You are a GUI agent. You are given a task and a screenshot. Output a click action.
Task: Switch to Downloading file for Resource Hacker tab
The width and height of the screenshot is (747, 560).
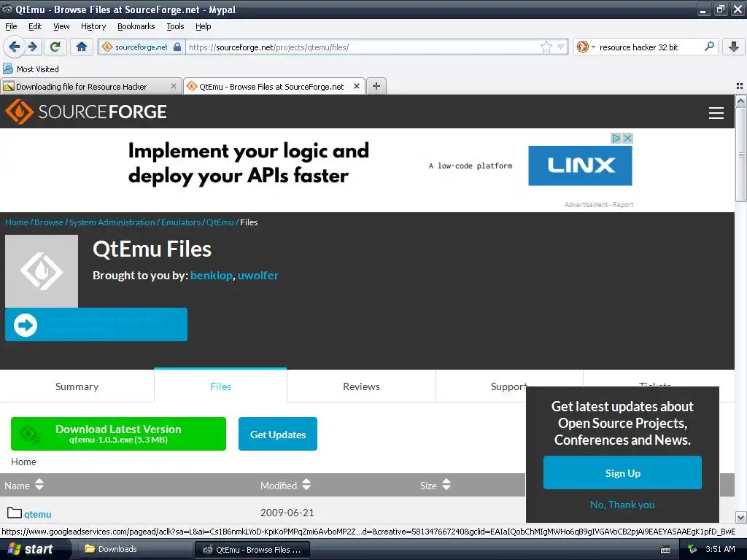(81, 87)
